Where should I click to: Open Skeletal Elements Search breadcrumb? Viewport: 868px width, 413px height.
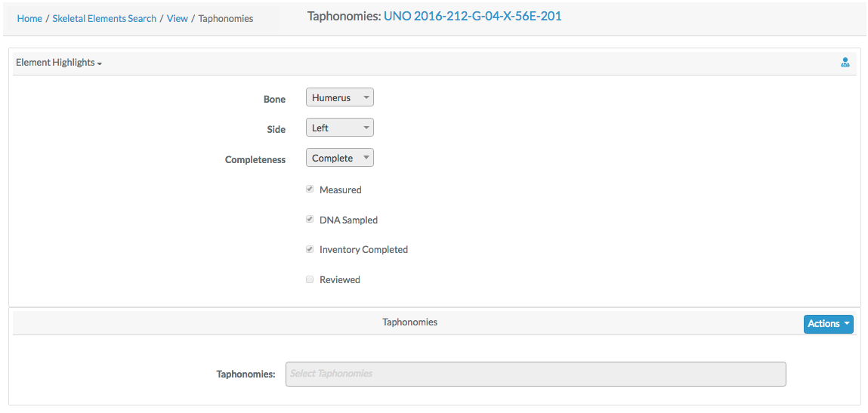(x=104, y=18)
